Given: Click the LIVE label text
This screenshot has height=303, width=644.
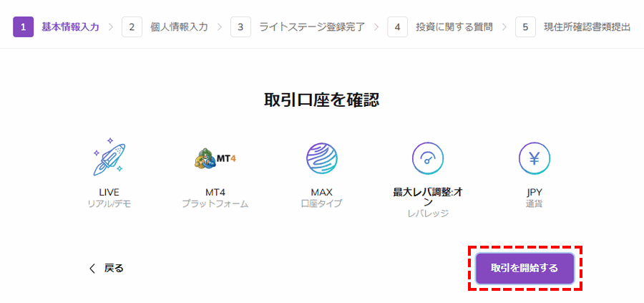Looking at the screenshot, I should tap(109, 192).
